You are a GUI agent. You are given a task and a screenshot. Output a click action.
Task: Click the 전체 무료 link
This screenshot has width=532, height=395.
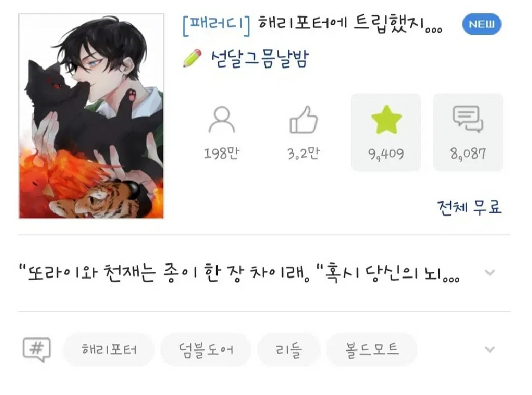[469, 206]
